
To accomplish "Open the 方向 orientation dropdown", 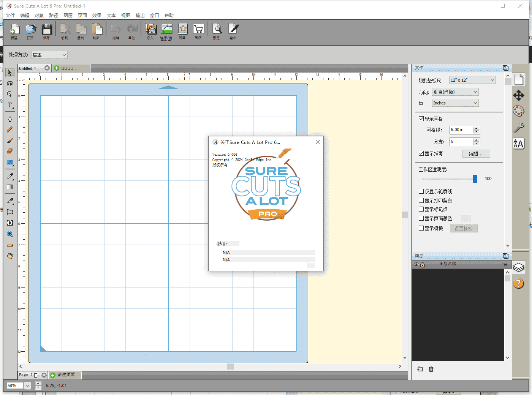I will tap(455, 92).
